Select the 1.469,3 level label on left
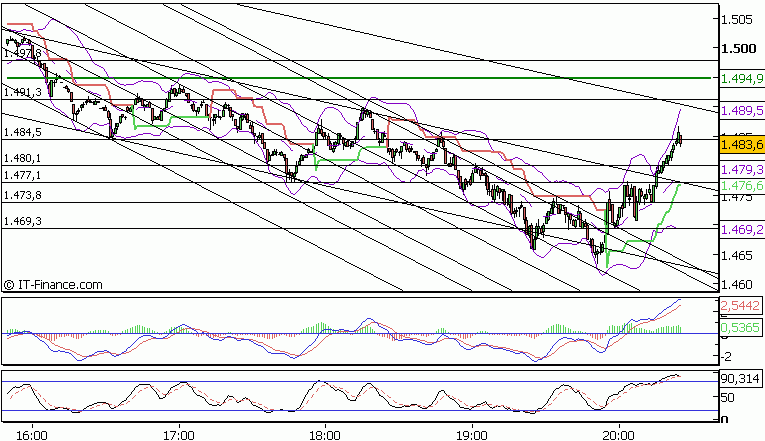Screen dimensions: 765x441 coord(22,221)
